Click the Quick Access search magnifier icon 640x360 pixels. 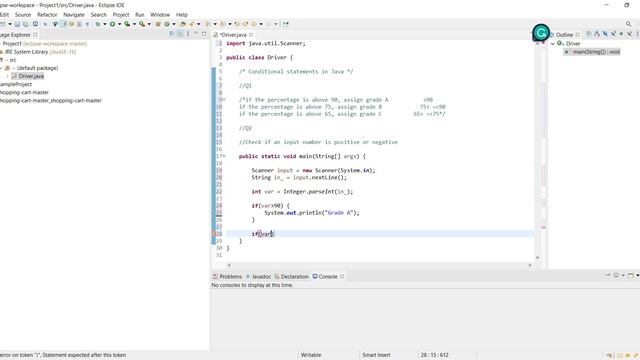point(629,24)
